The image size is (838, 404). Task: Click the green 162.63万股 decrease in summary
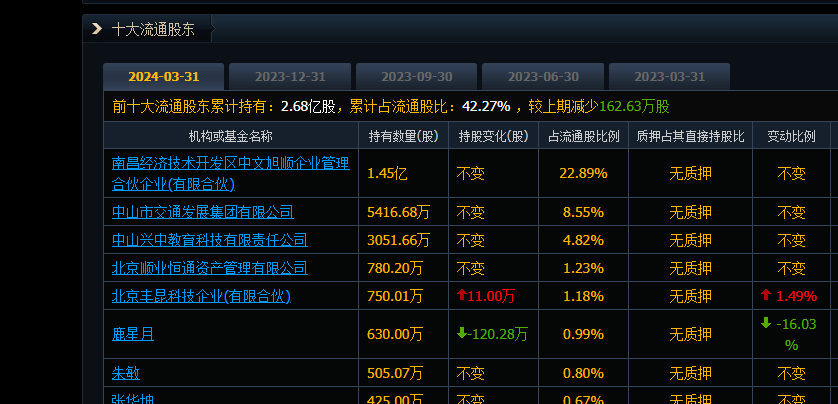[x=634, y=106]
